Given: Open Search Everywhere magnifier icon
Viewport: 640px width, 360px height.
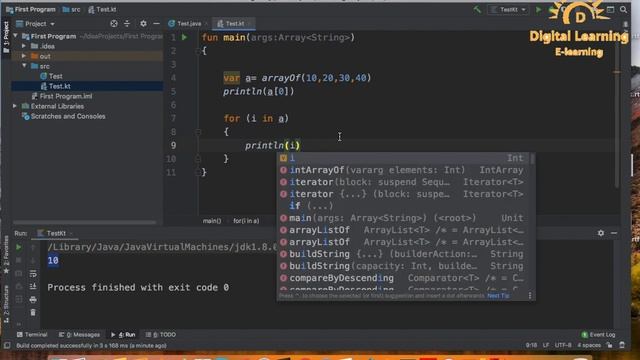Looking at the screenshot, I should point(623,9).
